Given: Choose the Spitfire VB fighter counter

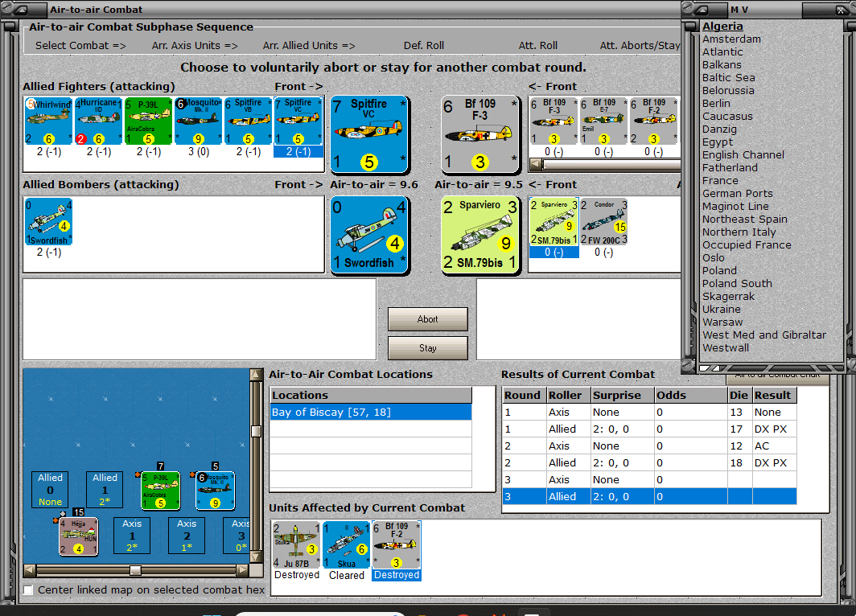Looking at the screenshot, I should coord(249,121).
